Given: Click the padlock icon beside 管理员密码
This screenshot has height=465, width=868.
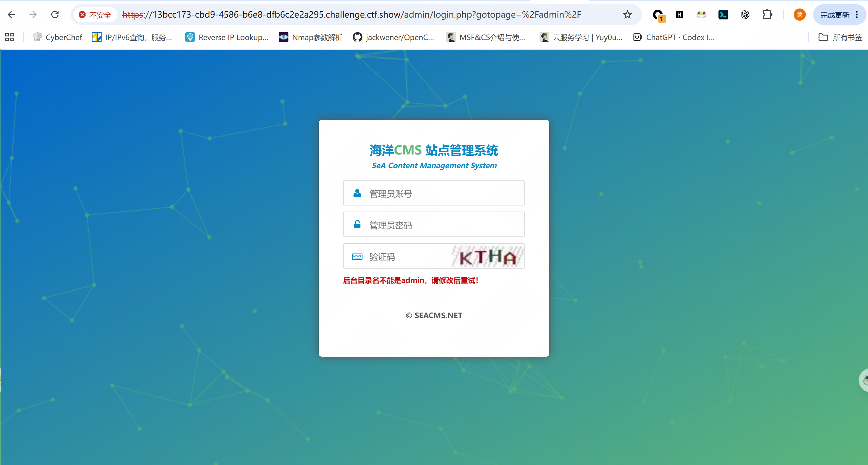Looking at the screenshot, I should pyautogui.click(x=357, y=224).
